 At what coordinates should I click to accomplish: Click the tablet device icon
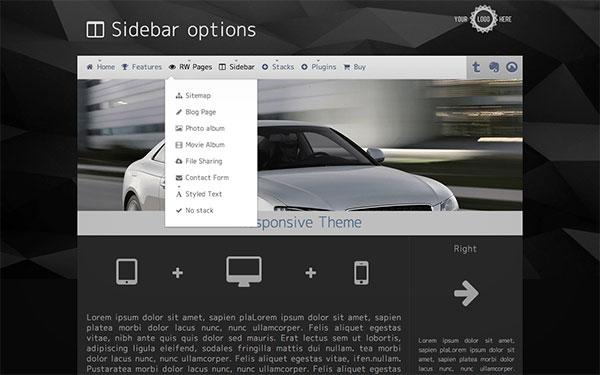127,272
